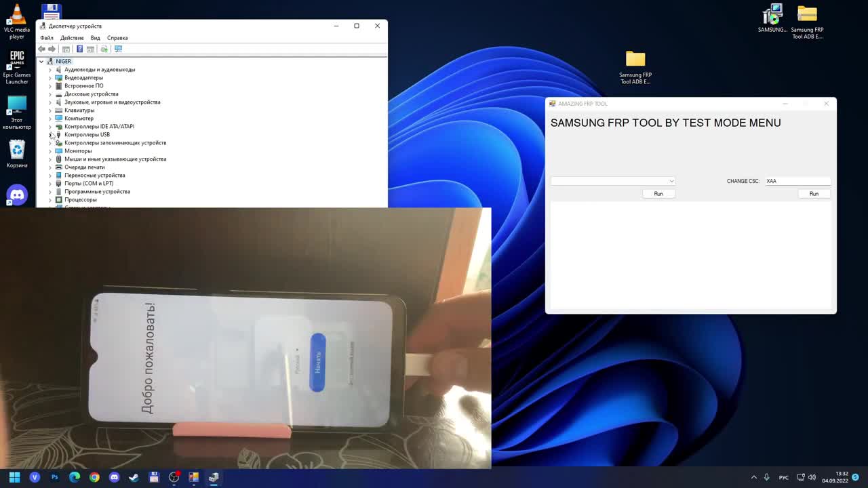Click the empty output log area in FRP tool
Screen dimensions: 868x488
(690, 255)
